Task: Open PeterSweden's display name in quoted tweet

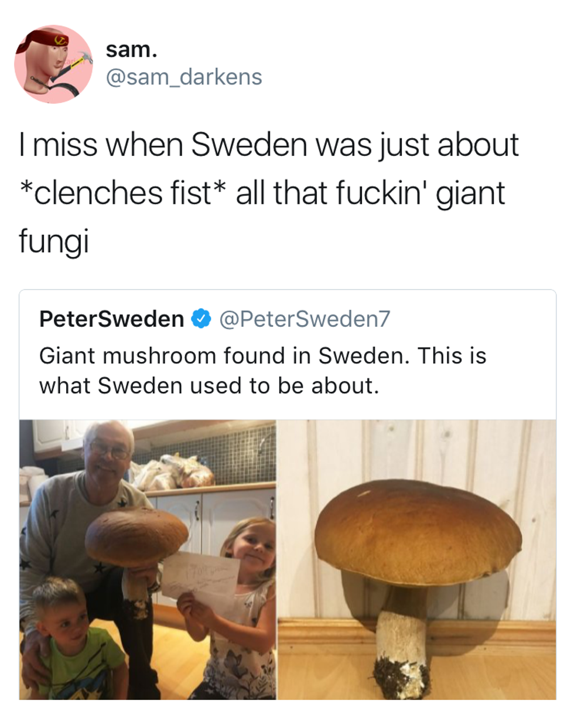Action: [112, 319]
